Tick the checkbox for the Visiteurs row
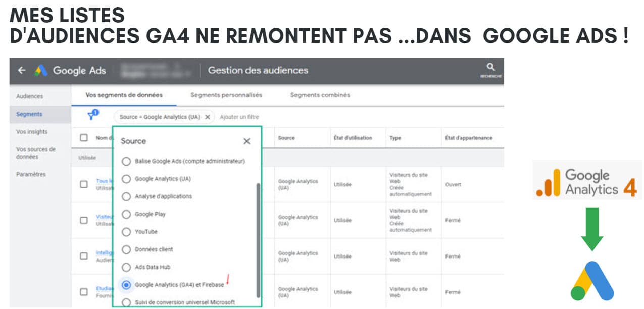Screen dimensions: 644x309 [x=84, y=220]
